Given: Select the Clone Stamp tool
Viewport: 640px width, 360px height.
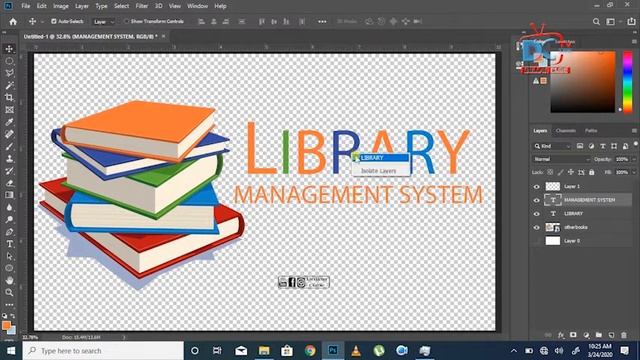Looking at the screenshot, I should point(9,158).
